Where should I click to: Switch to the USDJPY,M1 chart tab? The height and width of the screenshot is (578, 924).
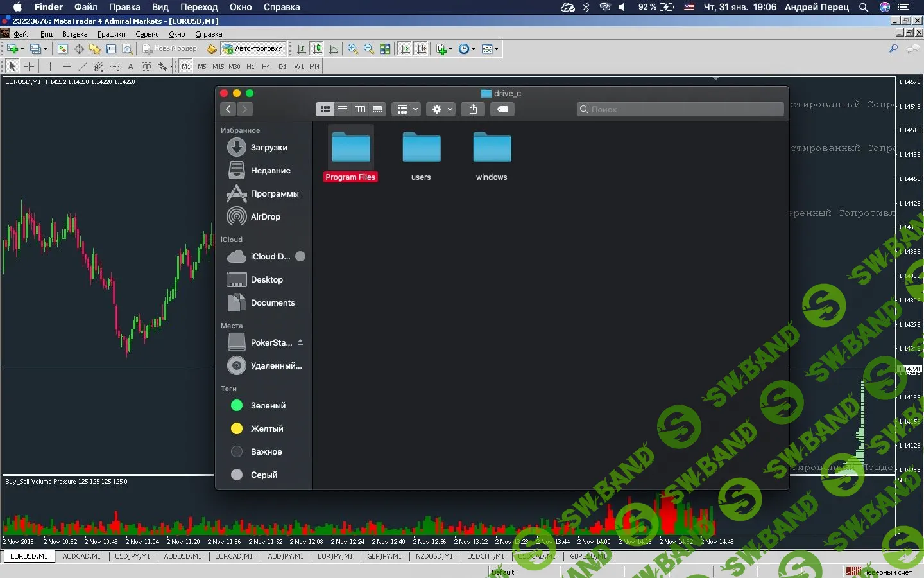pyautogui.click(x=132, y=556)
